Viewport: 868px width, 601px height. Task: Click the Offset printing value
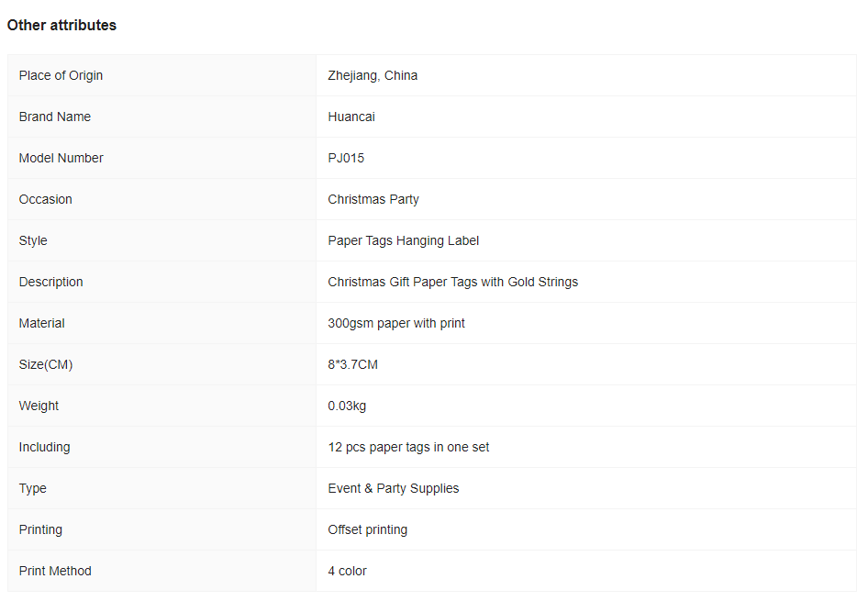(x=368, y=529)
